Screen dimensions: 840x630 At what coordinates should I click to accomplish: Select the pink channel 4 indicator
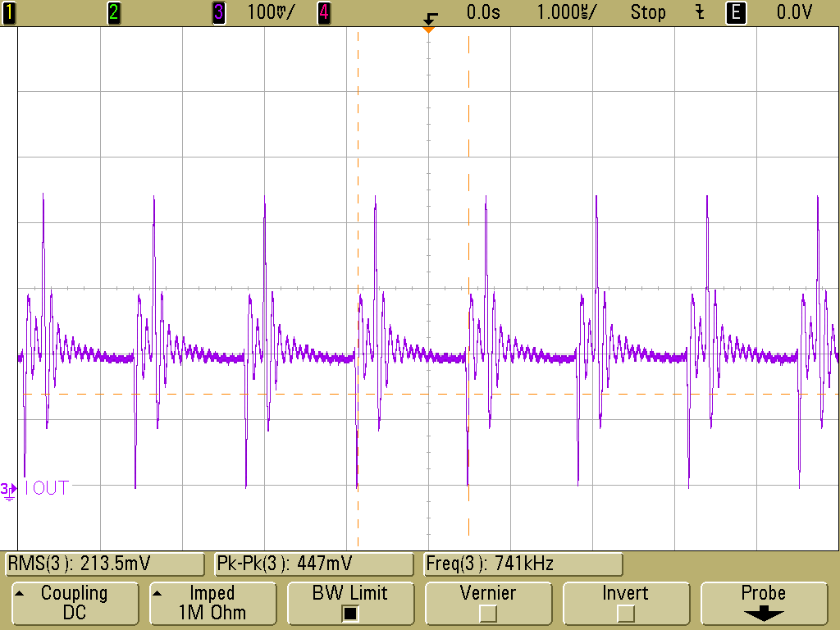(323, 12)
